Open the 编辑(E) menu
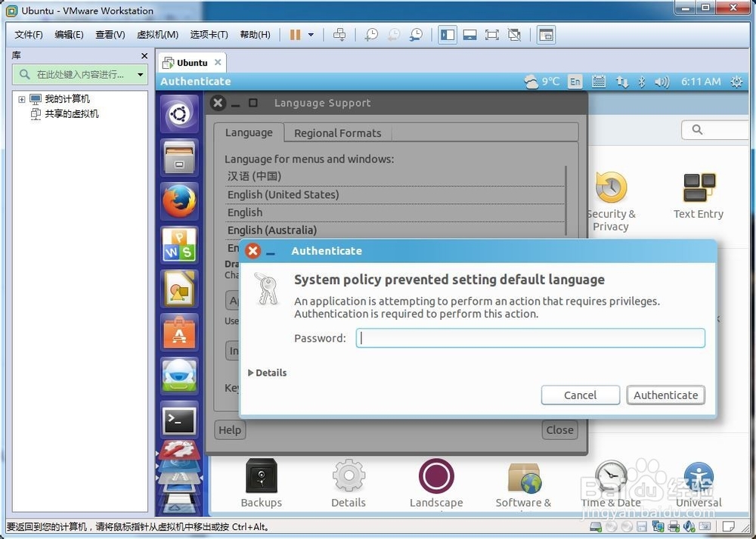756x539 pixels. [x=69, y=35]
